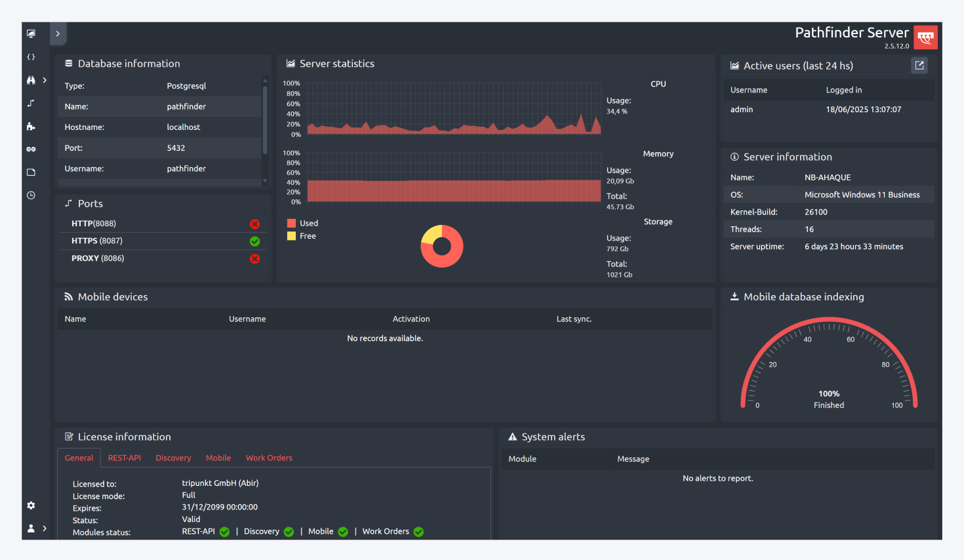
Task: Click database table scrollbar down arrow
Action: click(265, 181)
